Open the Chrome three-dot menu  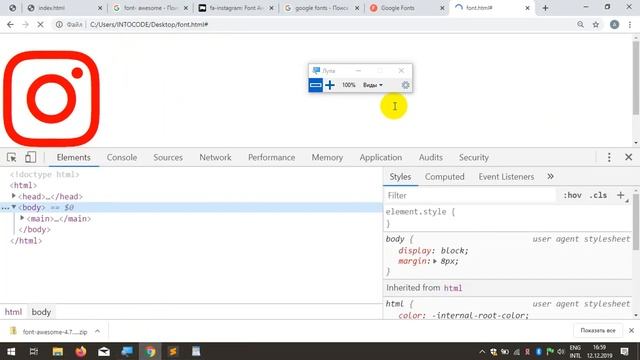coord(630,24)
